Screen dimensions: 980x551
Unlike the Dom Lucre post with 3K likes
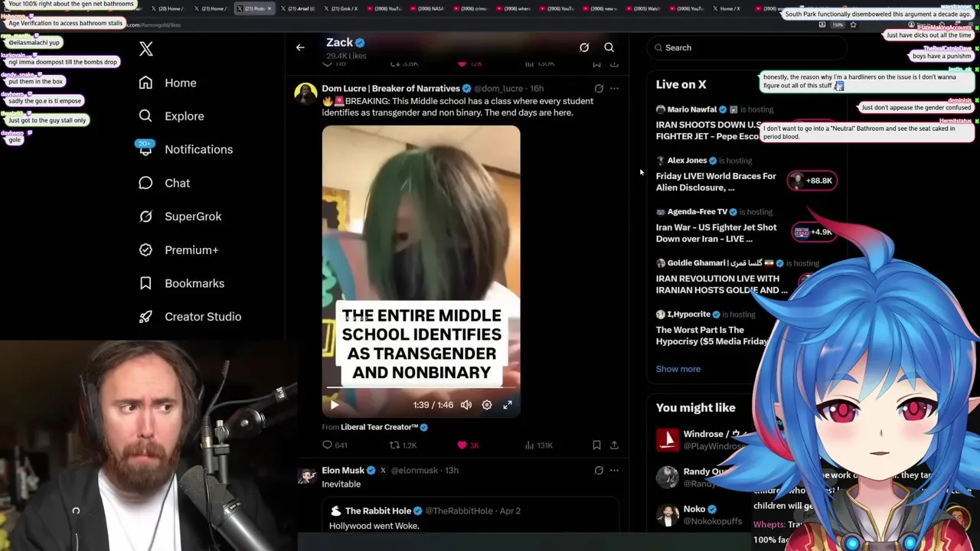(x=468, y=445)
